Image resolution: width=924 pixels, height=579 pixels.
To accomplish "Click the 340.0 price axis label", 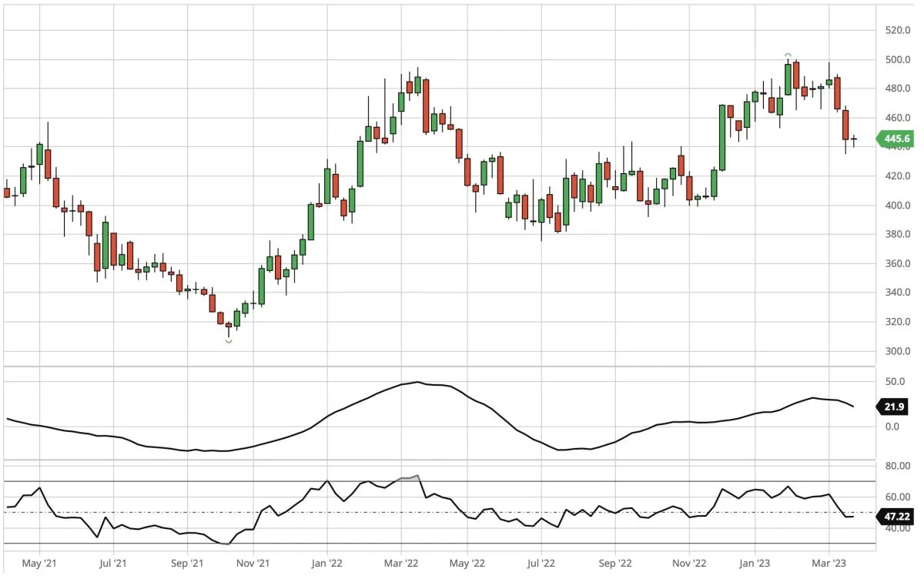I will (x=898, y=293).
